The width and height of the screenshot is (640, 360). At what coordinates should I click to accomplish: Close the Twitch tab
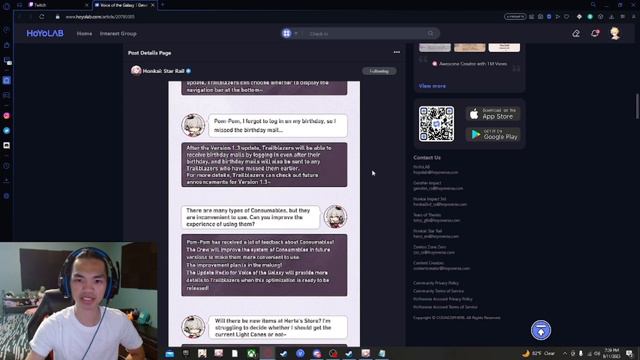coord(87,5)
